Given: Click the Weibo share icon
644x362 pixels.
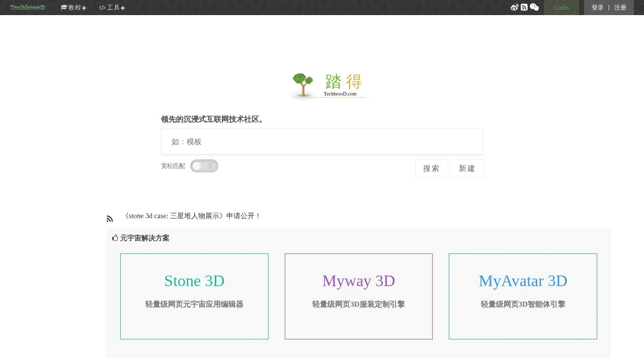Looking at the screenshot, I should (x=515, y=7).
